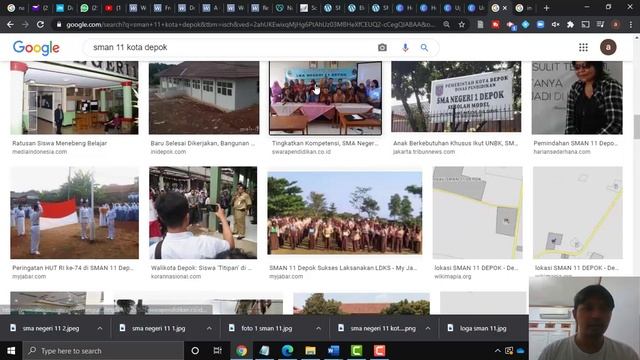This screenshot has width=640, height=360.
Task: Click the browser address bar URL
Action: 251,25
